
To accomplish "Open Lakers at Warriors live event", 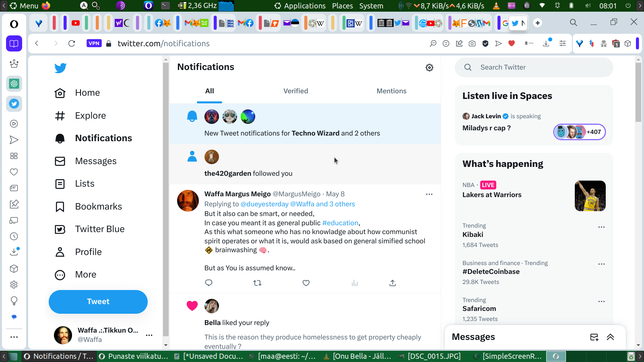I will pyautogui.click(x=492, y=195).
